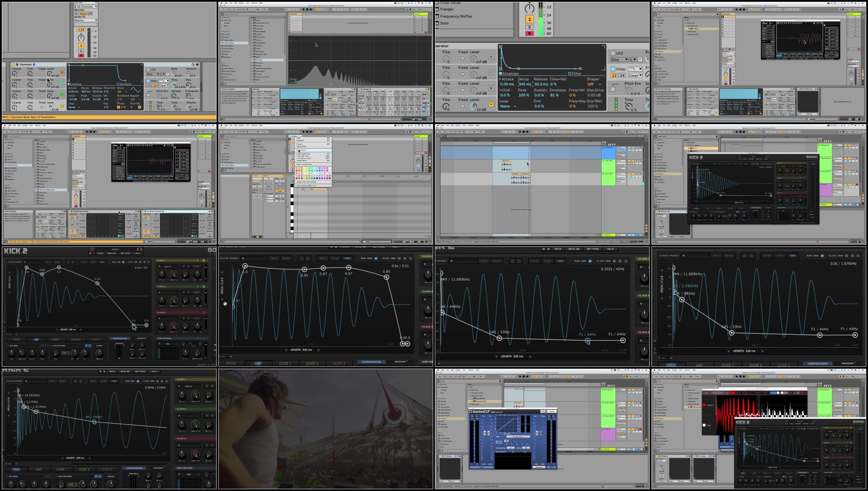Click the enlarged Operator device hot-swap icon
Image resolution: width=868 pixels, height=491 pixels.
[x=193, y=64]
